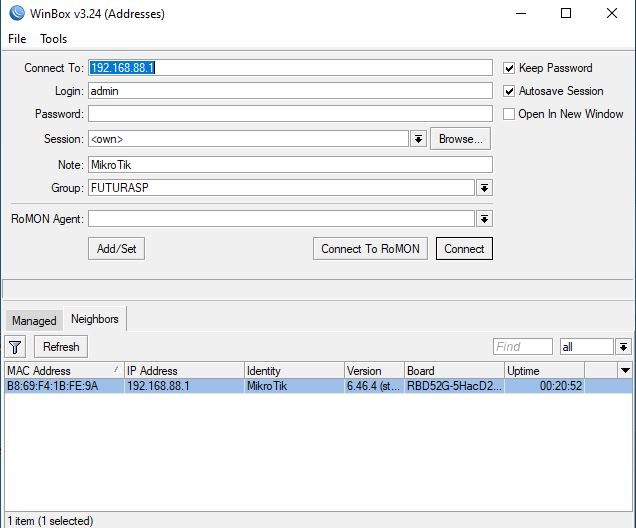Click the WinBox logo icon in title bar
The height and width of the screenshot is (528, 636).
click(x=17, y=13)
